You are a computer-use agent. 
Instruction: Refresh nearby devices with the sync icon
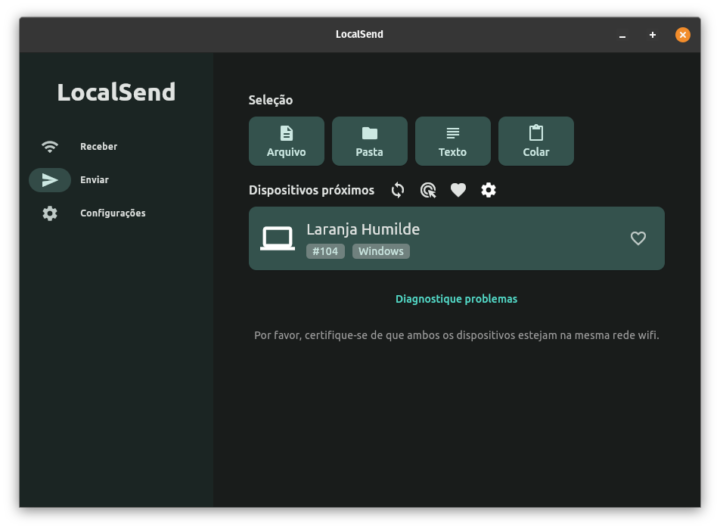[x=398, y=190]
